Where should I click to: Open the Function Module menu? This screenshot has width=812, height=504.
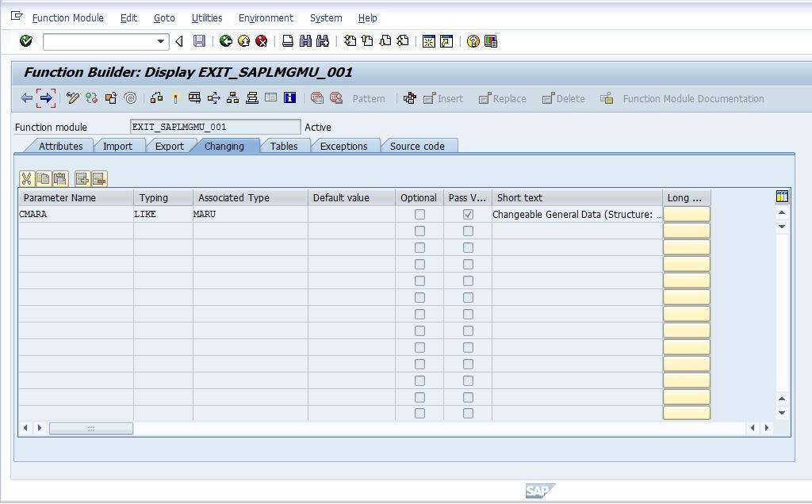click(x=68, y=18)
